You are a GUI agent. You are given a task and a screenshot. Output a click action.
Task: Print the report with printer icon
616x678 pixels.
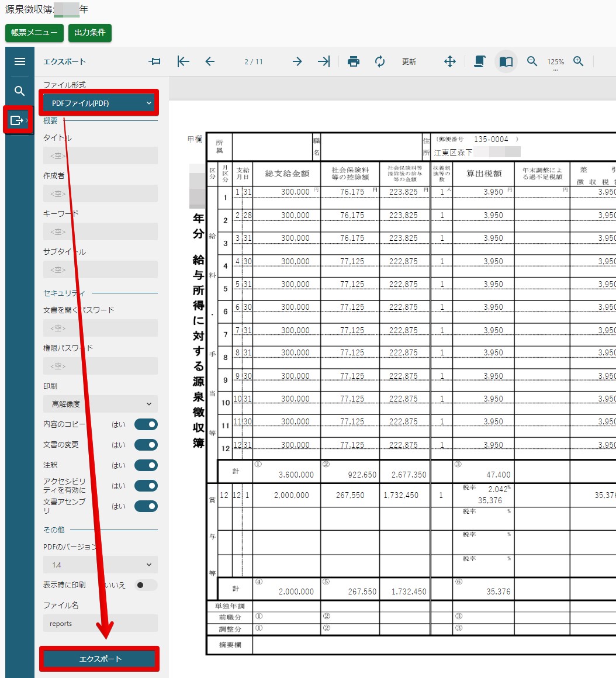point(353,61)
